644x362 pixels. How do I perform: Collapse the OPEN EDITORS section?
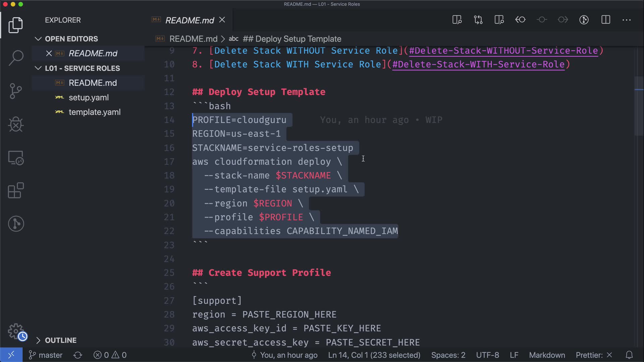pyautogui.click(x=71, y=39)
